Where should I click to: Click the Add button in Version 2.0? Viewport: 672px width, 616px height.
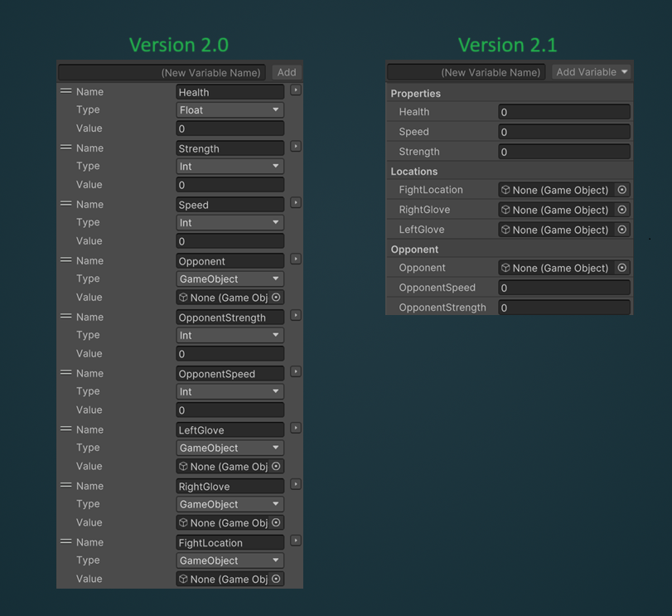pos(287,72)
